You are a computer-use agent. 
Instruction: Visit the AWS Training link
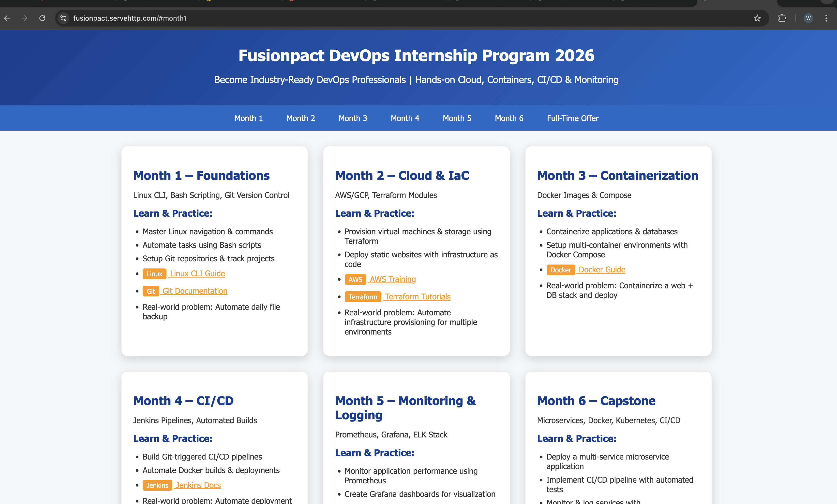click(x=392, y=279)
